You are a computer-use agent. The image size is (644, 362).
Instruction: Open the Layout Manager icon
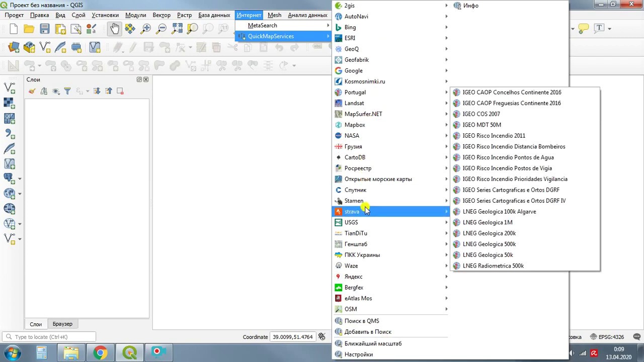pos(76,29)
